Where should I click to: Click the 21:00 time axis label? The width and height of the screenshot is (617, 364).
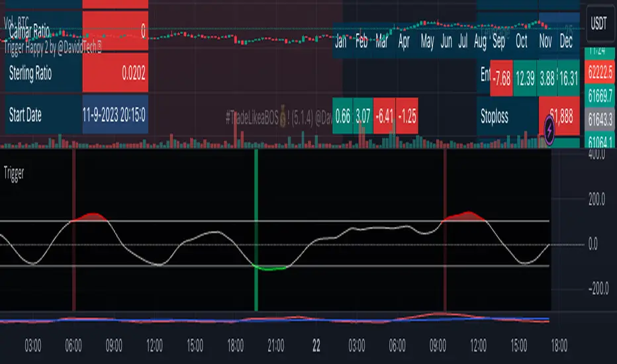(275, 346)
